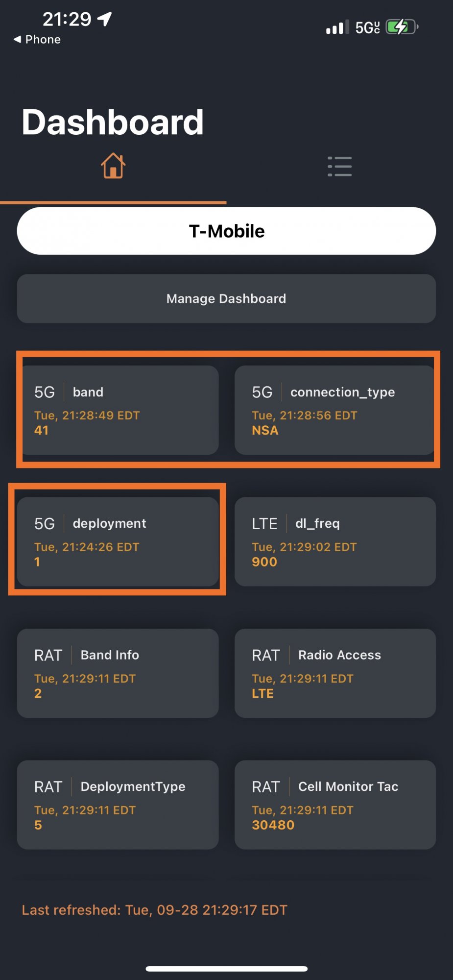Image resolution: width=453 pixels, height=980 pixels.
Task: Open the LTE dl_freq tile
Action: pyautogui.click(x=335, y=541)
